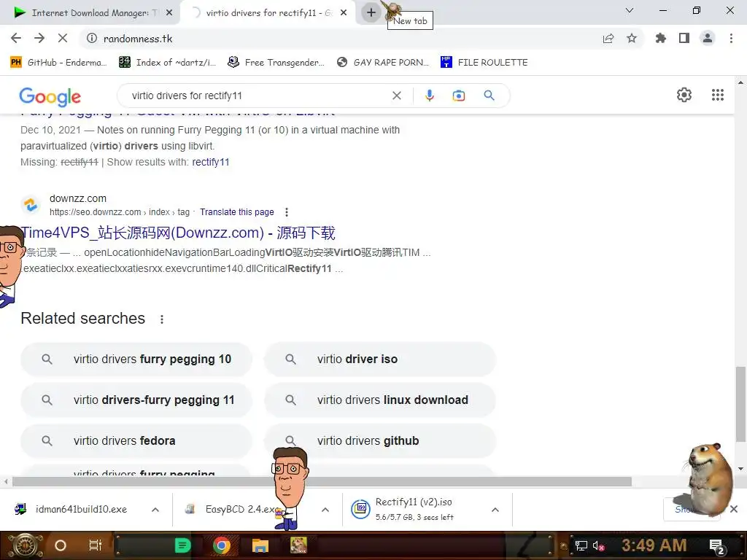Open the Google apps grid
The width and height of the screenshot is (747, 560).
point(718,95)
